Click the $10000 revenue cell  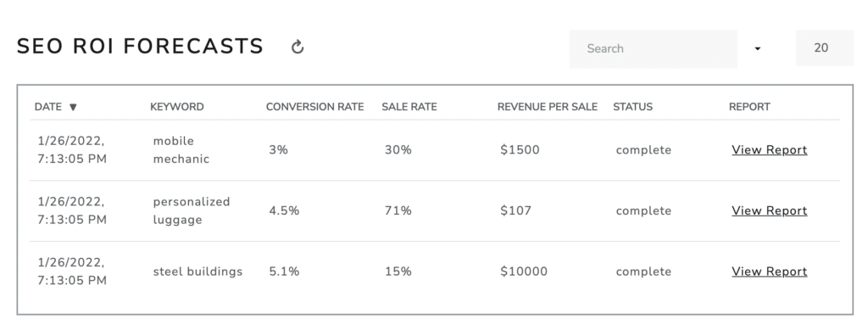pyautogui.click(x=524, y=272)
